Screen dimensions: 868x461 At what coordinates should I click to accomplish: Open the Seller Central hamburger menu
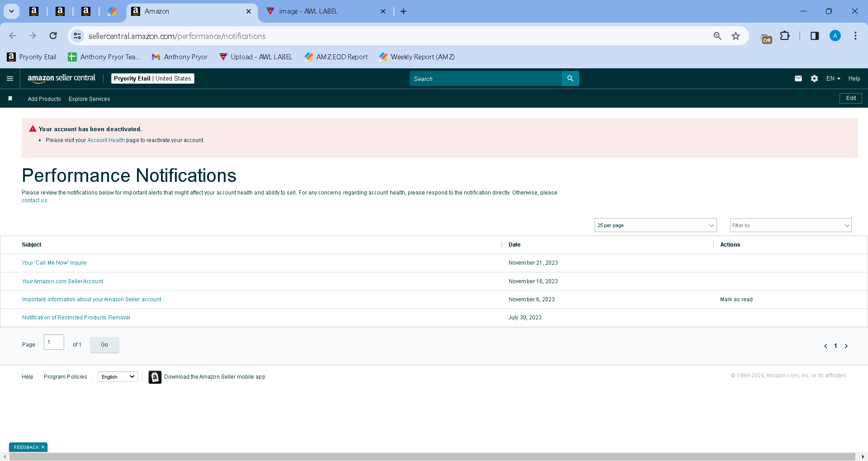pyautogui.click(x=10, y=79)
